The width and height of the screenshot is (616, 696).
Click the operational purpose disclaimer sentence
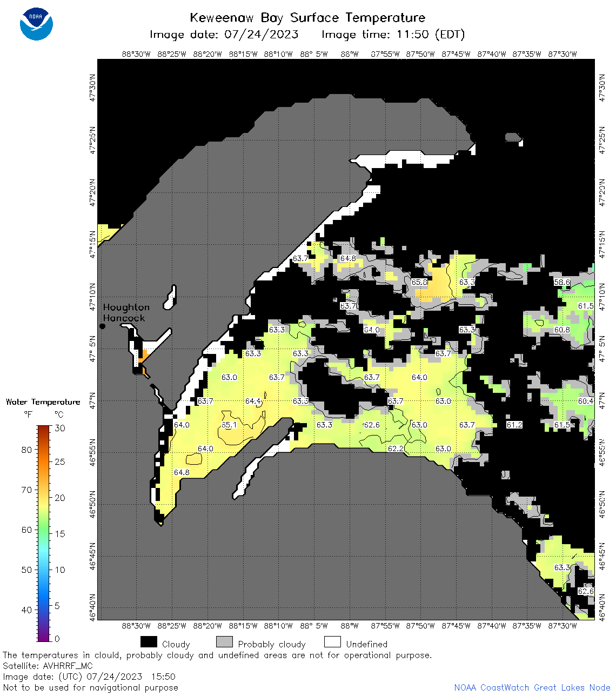point(217,655)
